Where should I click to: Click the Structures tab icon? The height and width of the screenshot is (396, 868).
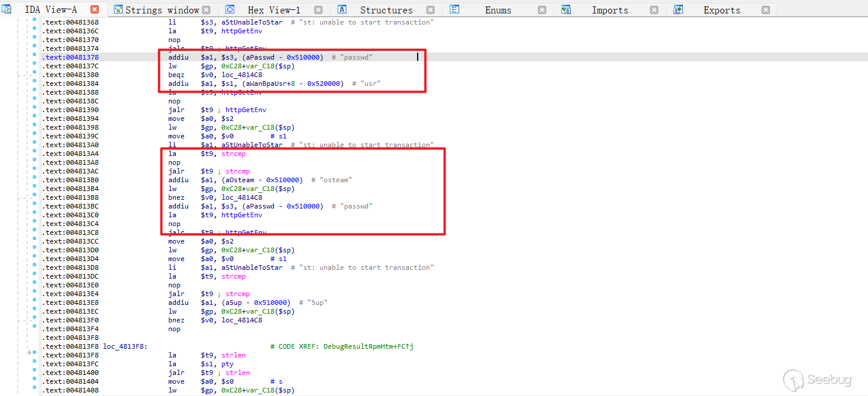tap(342, 10)
